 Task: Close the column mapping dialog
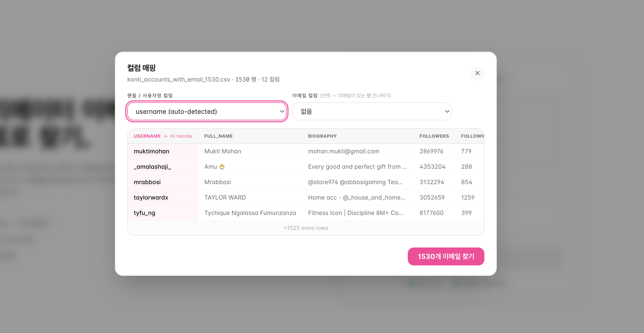(x=477, y=73)
